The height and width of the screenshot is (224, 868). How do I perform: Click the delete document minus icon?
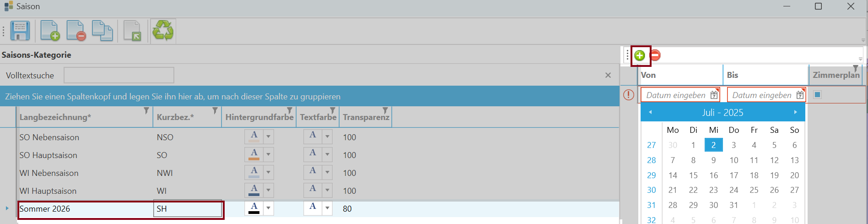click(x=76, y=31)
